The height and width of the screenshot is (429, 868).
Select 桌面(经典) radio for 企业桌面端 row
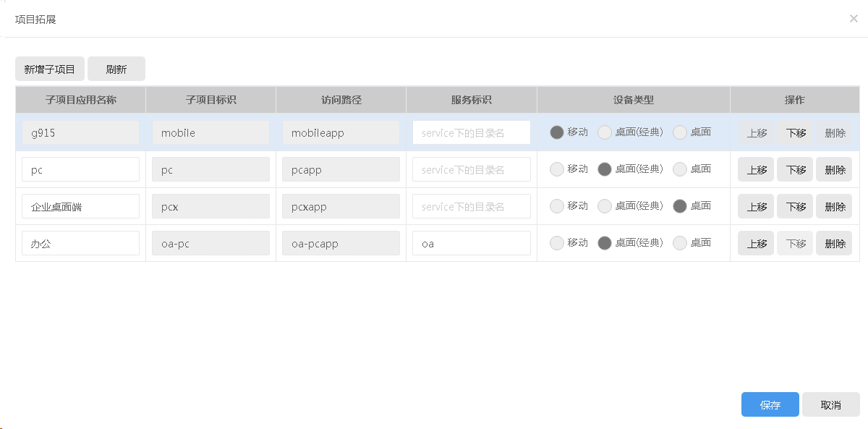(x=605, y=206)
